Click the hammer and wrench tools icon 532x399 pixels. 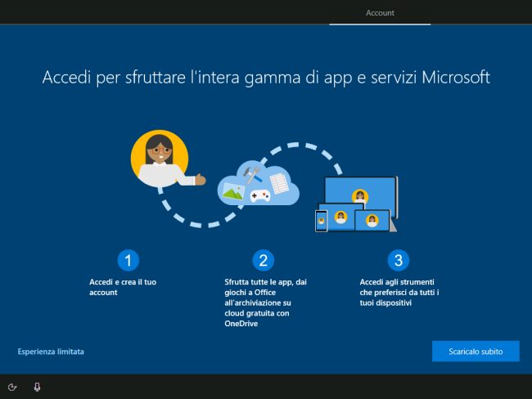(x=252, y=174)
